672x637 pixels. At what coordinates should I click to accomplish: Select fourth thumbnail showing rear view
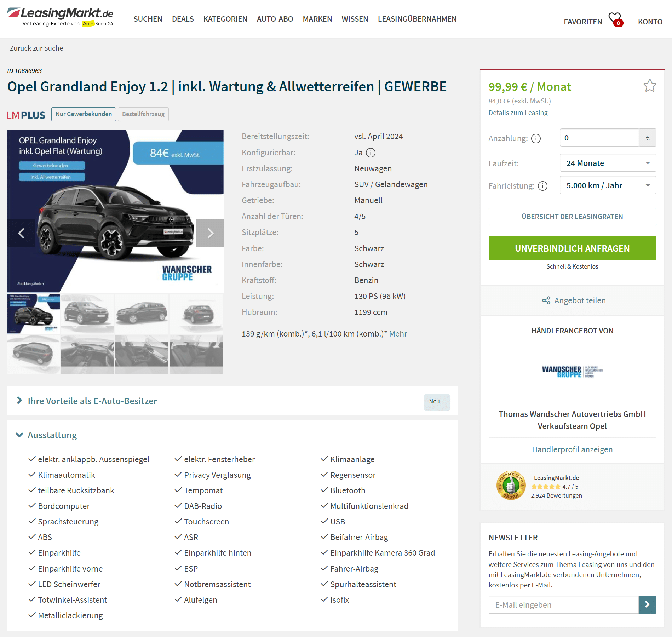tap(196, 314)
